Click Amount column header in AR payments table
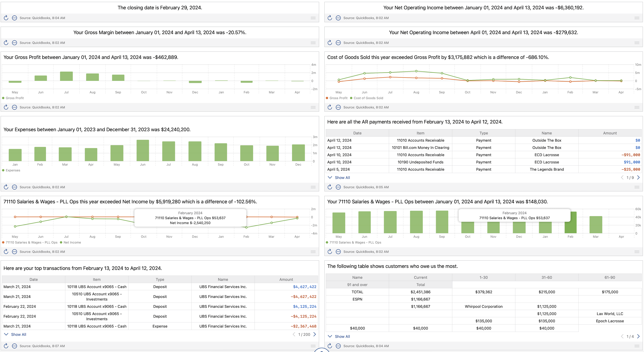 610,133
